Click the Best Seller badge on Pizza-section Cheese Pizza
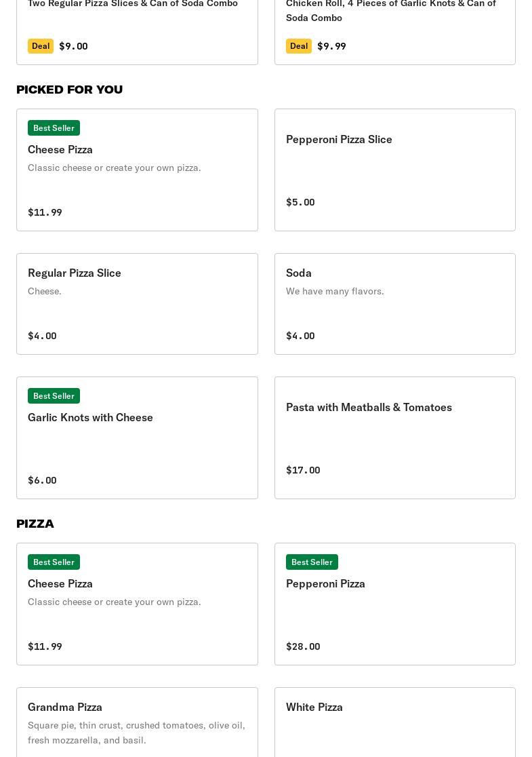This screenshot has height=757, width=532. coord(54,562)
